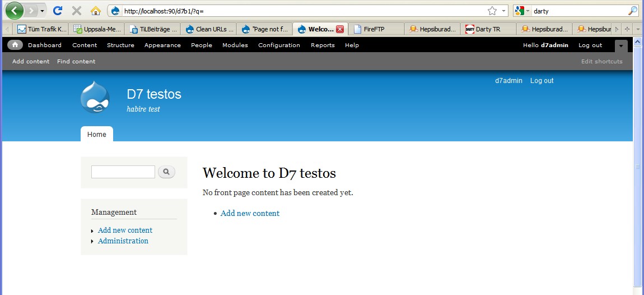This screenshot has height=295, width=644.
Task: Reload the page with the refresh icon
Action: (x=57, y=11)
